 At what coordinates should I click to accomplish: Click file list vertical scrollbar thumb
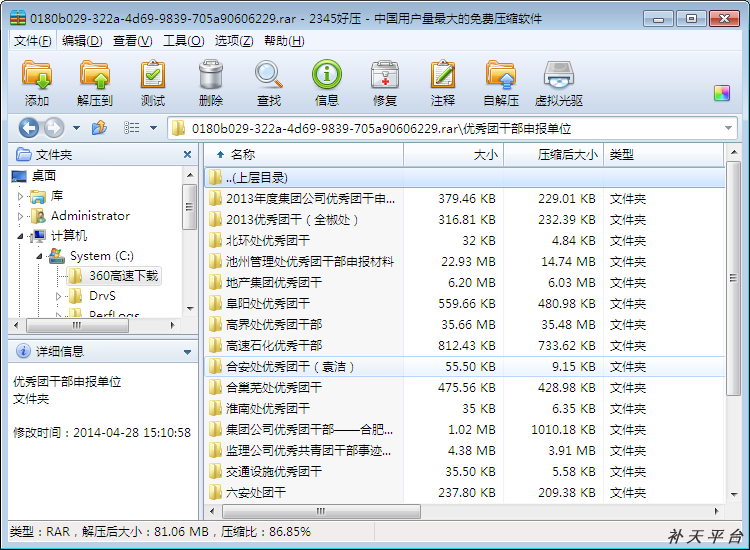pyautogui.click(x=733, y=278)
